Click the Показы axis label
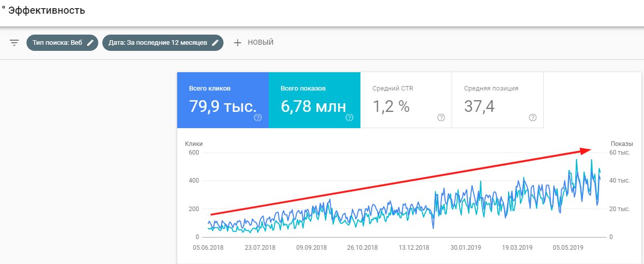644x264 pixels. [622, 144]
